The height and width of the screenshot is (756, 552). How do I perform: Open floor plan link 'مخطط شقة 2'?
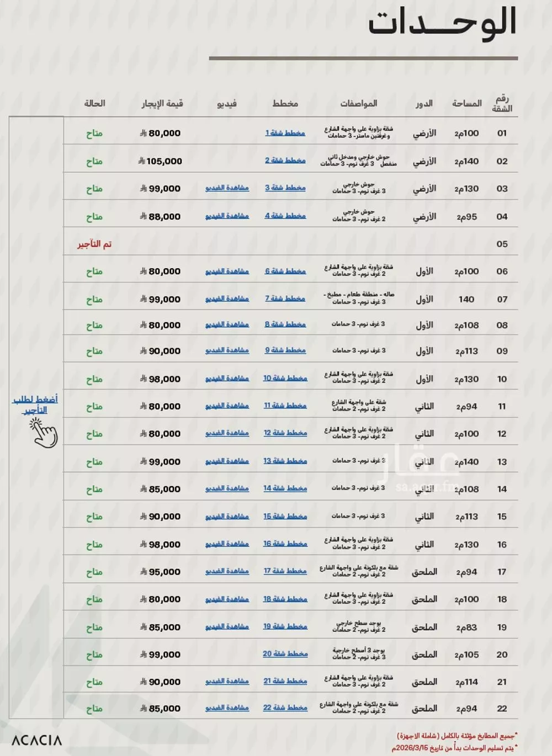tap(285, 161)
